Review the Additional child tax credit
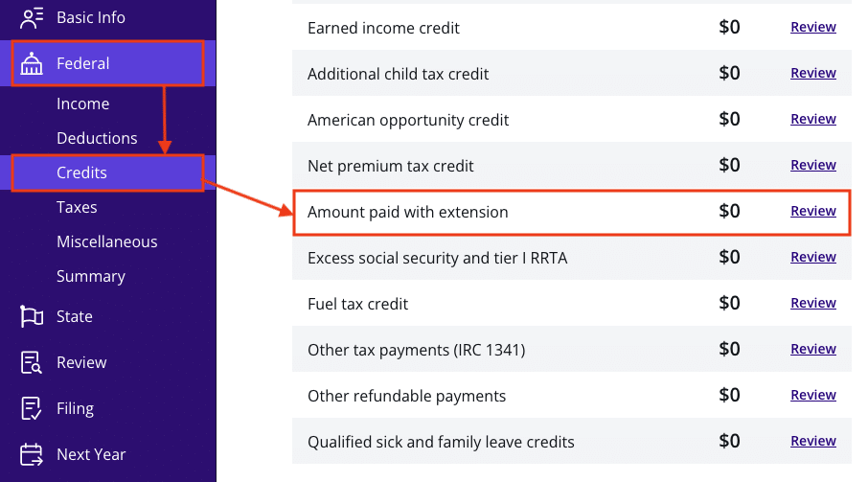The image size is (868, 482). click(x=812, y=73)
